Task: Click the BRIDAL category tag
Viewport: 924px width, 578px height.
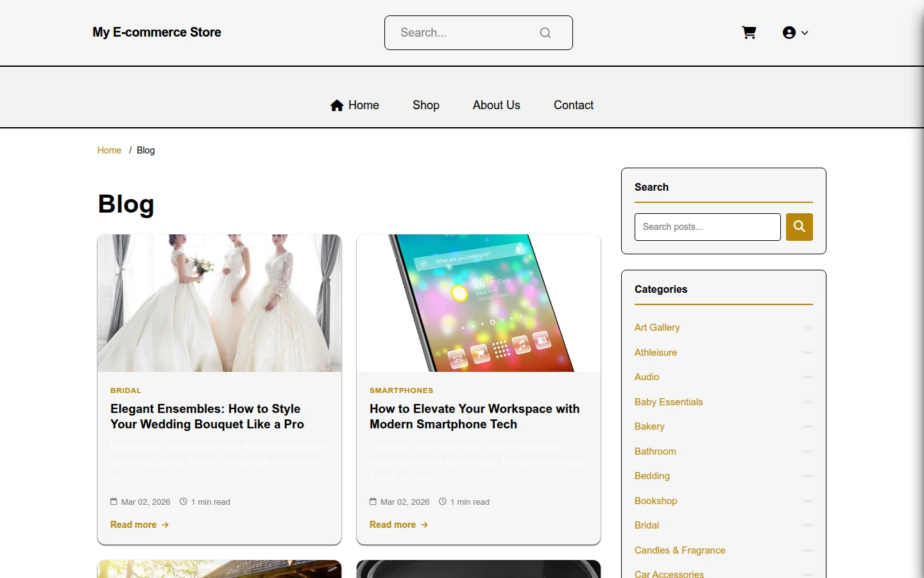Action: pyautogui.click(x=126, y=390)
